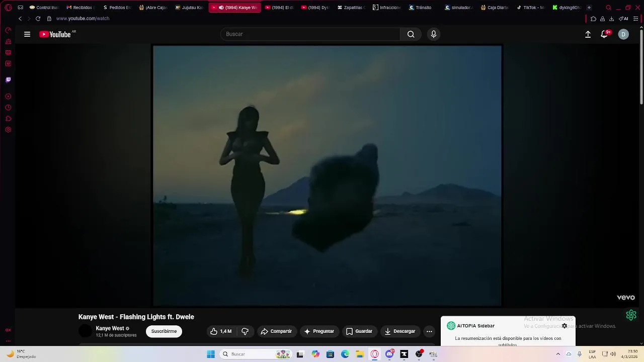Viewport: 644px width, 362px height.
Task: Open the GX Control speedometer in sidebar
Action: [x=8, y=30]
